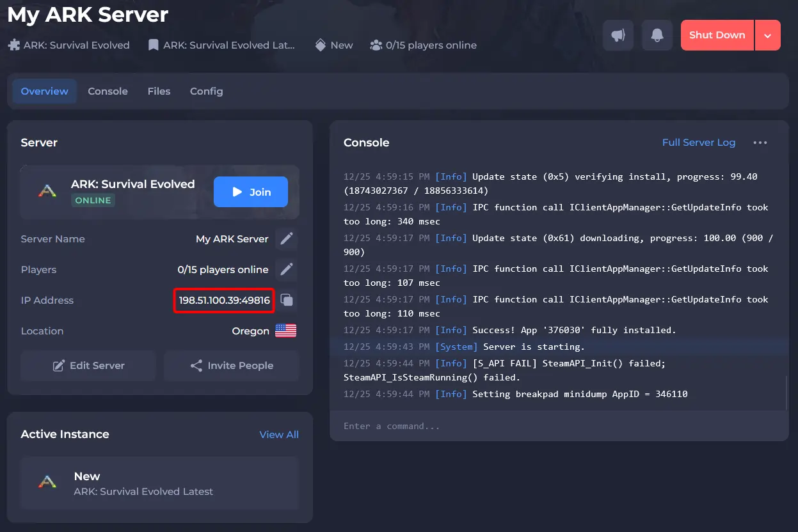Click the megaphone announcements icon
This screenshot has width=798, height=532.
[618, 35]
